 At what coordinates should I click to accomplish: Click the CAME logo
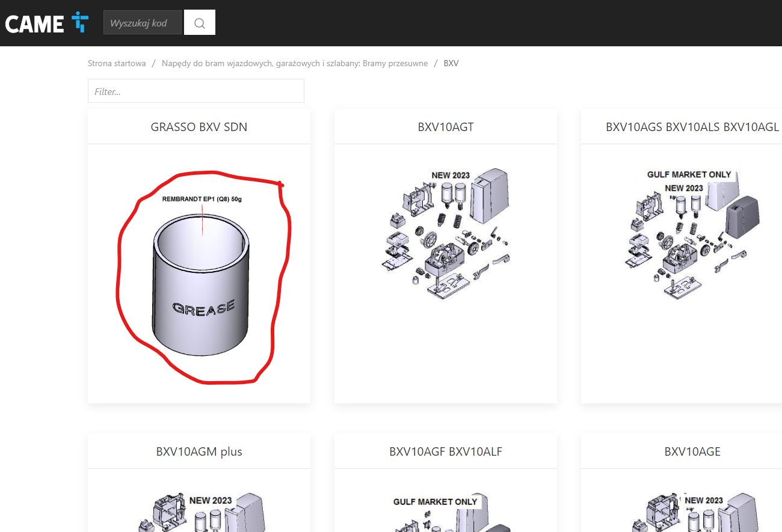coord(47,23)
